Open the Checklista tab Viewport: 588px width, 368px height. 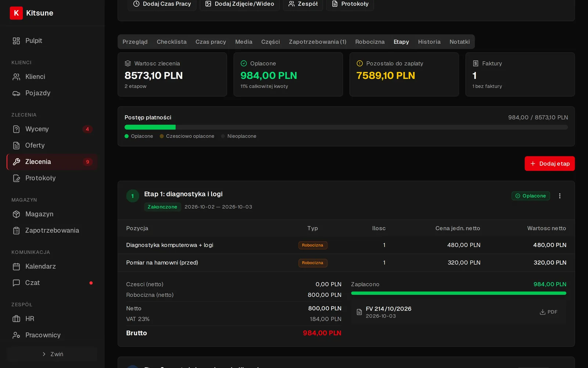(x=172, y=42)
